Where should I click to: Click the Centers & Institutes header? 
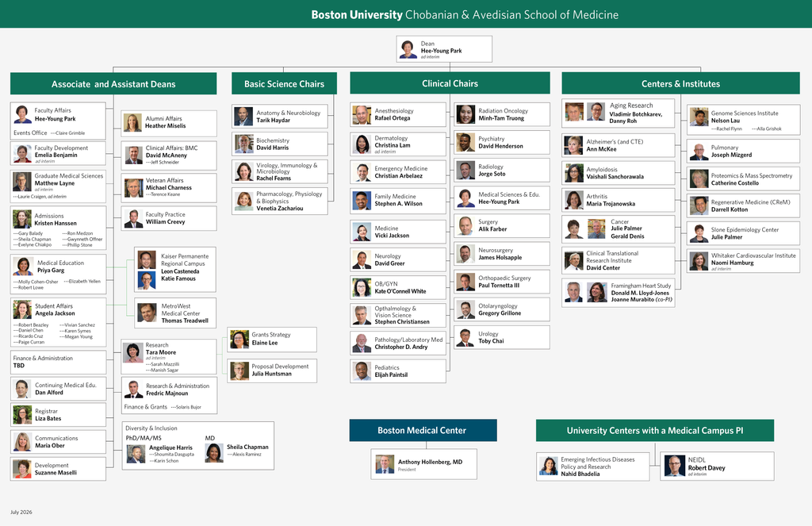pyautogui.click(x=680, y=83)
